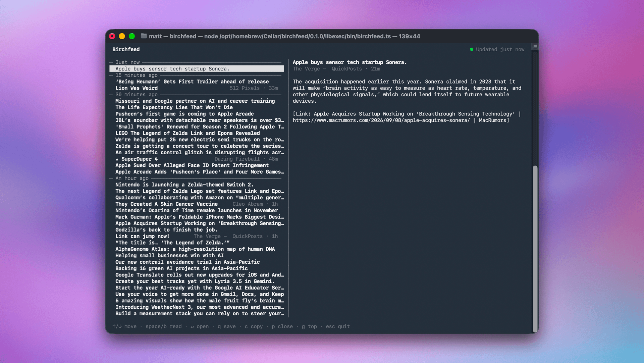Click the green status dot beside Updated

472,49
